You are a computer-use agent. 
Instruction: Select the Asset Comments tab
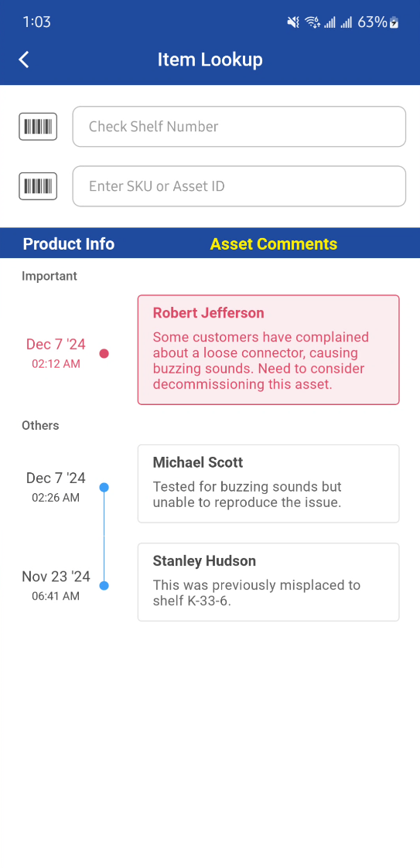point(274,243)
